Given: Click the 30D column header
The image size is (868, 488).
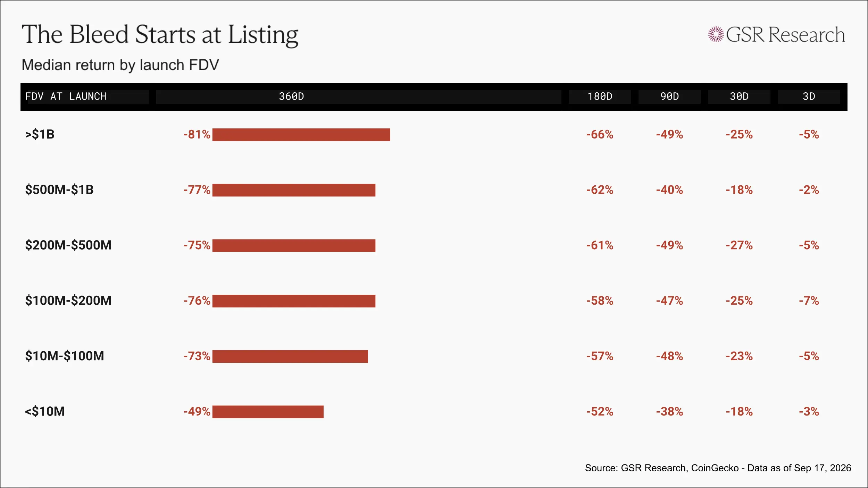Looking at the screenshot, I should (739, 96).
